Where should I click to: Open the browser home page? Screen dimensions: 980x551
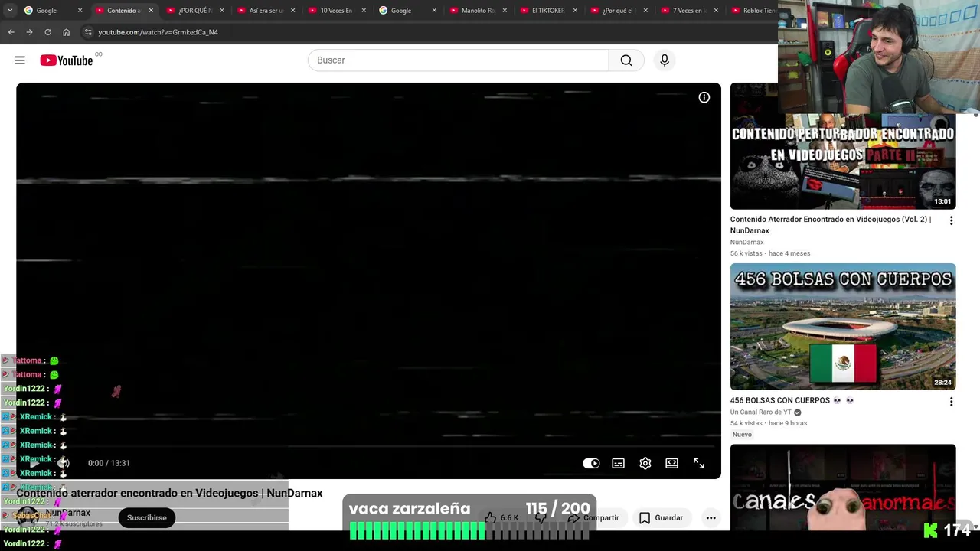[x=67, y=32]
